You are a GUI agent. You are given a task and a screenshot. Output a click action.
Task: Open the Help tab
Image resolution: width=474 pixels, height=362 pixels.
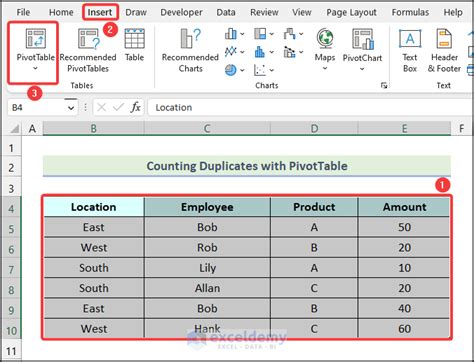tap(453, 12)
